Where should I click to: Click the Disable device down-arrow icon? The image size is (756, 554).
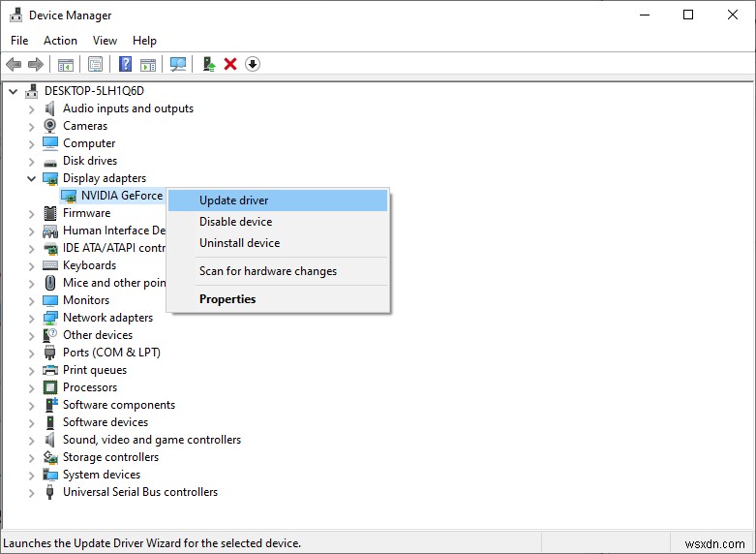[x=253, y=64]
